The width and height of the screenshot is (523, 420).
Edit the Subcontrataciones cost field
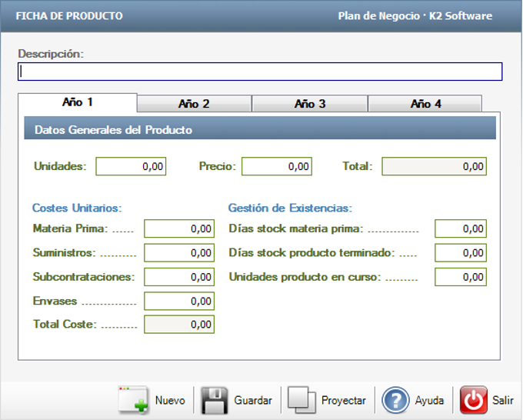(179, 277)
